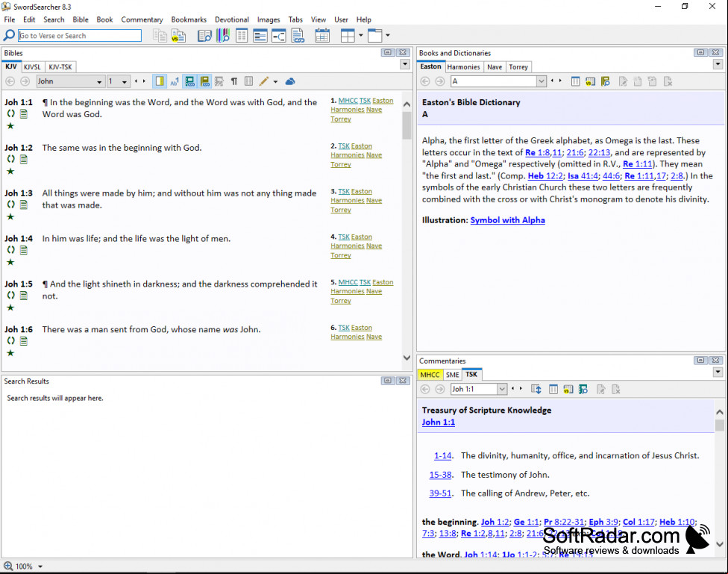Viewport: 728px width, 574px height.
Task: Click the VS verse list icon in Commentaries toolbar
Action: coord(568,390)
